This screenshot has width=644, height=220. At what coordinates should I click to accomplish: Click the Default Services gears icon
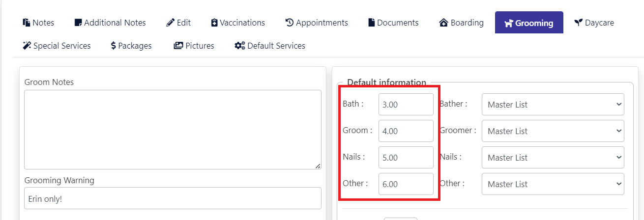[240, 46]
